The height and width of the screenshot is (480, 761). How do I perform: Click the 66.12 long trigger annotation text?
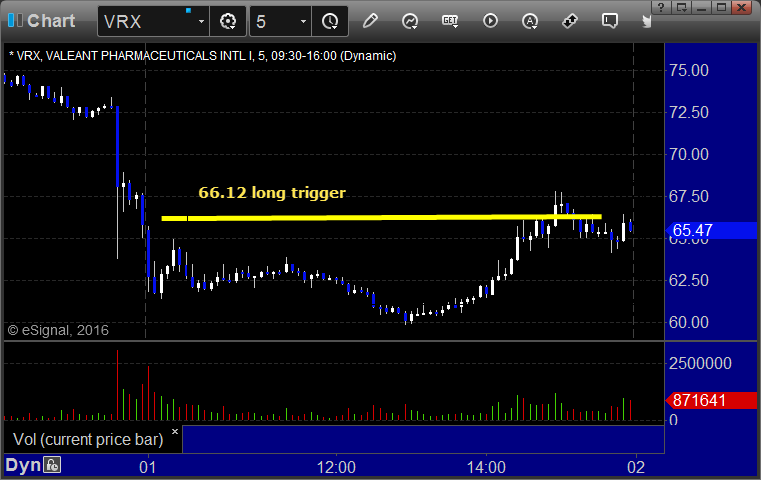pyautogui.click(x=272, y=193)
